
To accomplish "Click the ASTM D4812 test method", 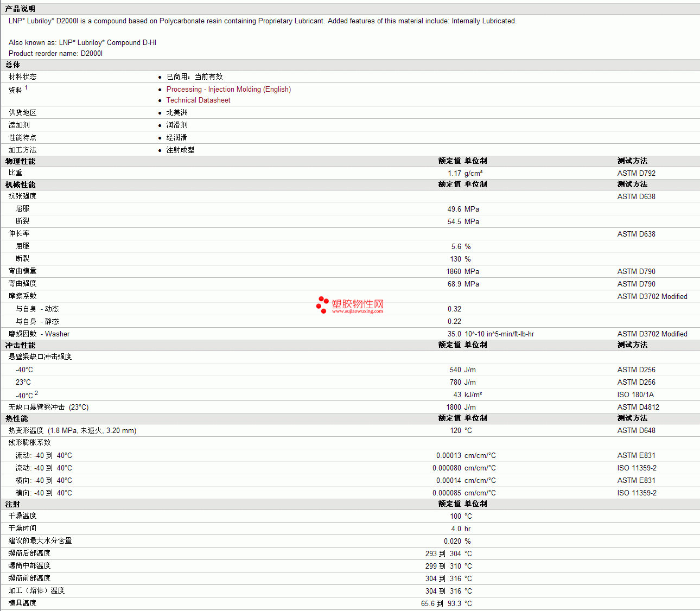I will click(638, 408).
